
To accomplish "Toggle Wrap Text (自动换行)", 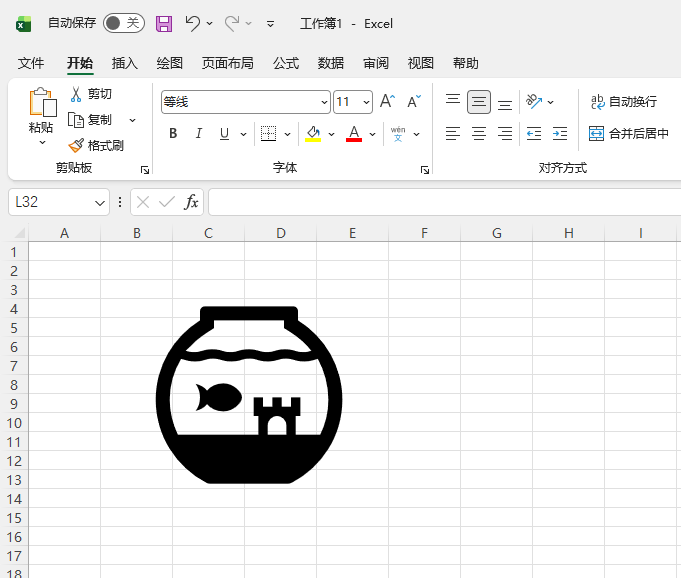I will (624, 102).
